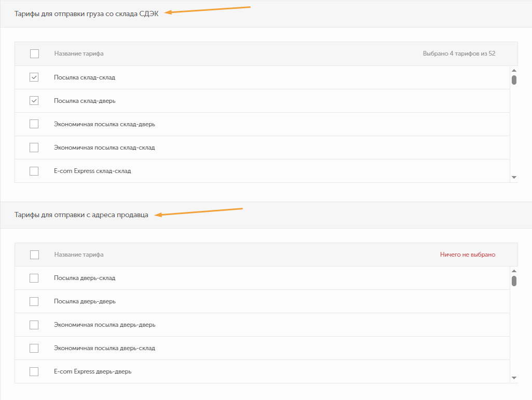
Task: Click the Название тарифа column header in the warehouse table
Action: [x=78, y=54]
